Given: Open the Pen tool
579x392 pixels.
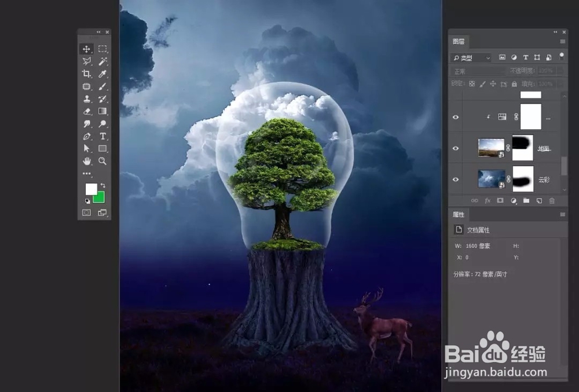Looking at the screenshot, I should pyautogui.click(x=86, y=137).
